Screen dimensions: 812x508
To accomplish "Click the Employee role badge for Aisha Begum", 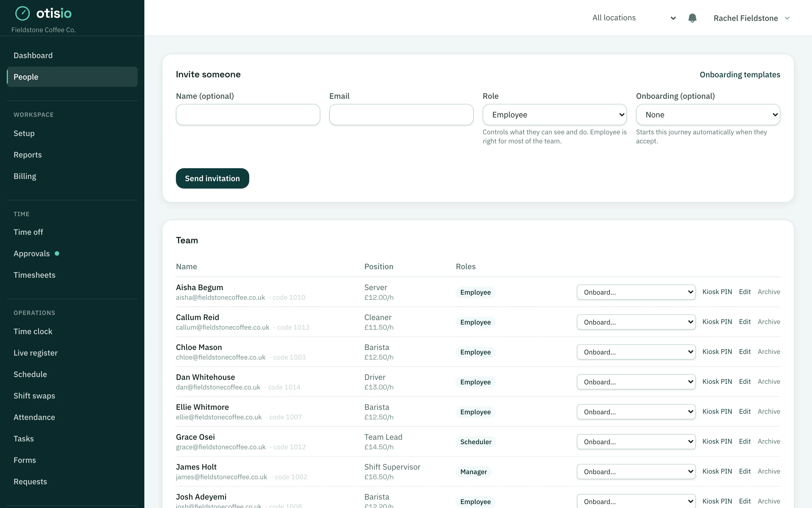I will click(x=475, y=292).
